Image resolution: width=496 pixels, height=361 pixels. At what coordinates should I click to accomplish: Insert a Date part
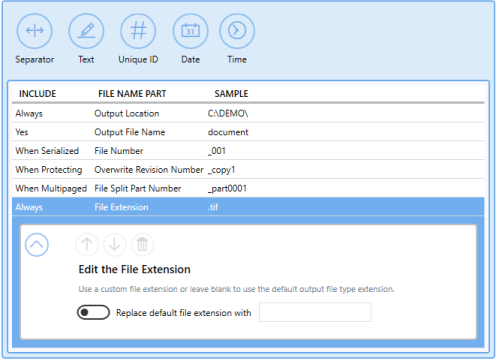coord(190,31)
